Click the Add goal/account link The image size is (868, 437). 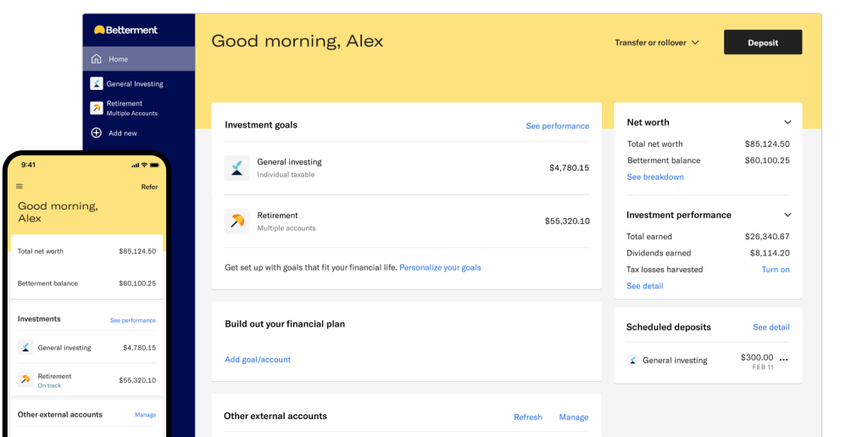[x=258, y=360]
